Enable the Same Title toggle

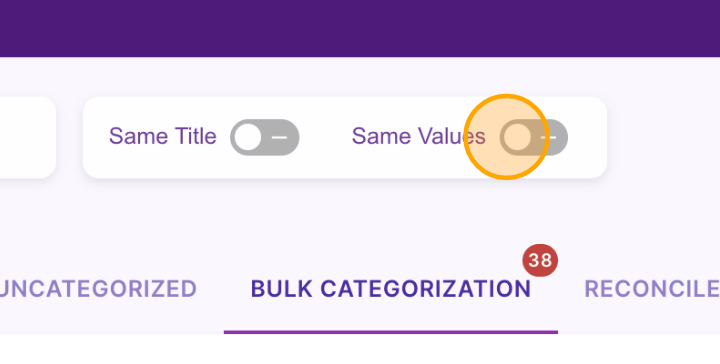264,137
